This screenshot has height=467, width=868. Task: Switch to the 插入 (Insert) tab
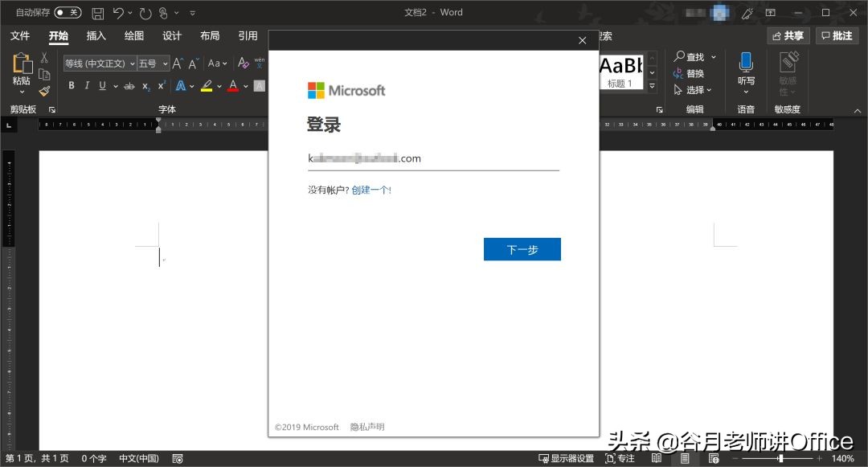(96, 36)
